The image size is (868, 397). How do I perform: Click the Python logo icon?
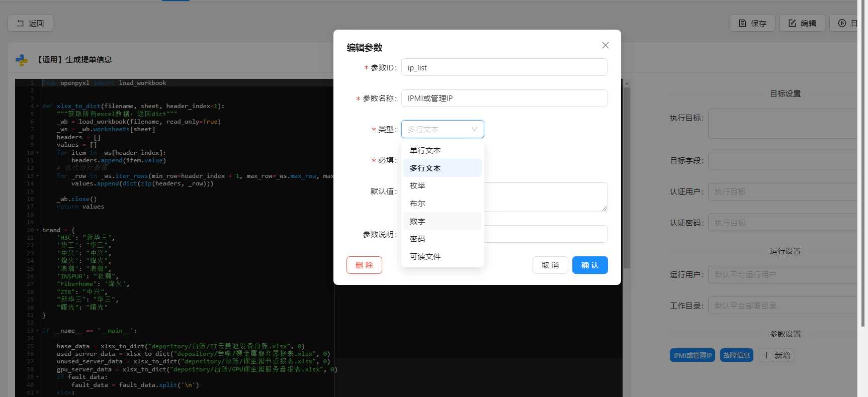pos(22,60)
